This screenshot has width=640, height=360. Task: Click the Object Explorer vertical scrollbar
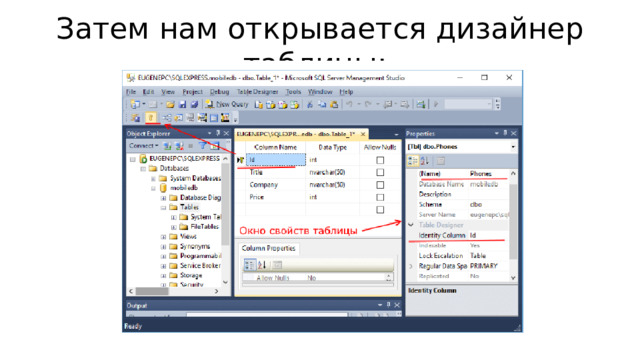pyautogui.click(x=225, y=220)
